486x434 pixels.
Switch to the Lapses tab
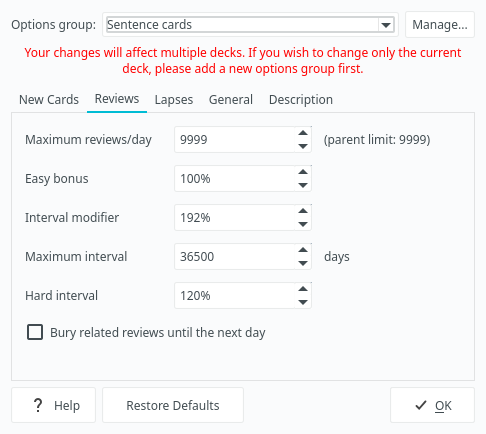pyautogui.click(x=174, y=100)
